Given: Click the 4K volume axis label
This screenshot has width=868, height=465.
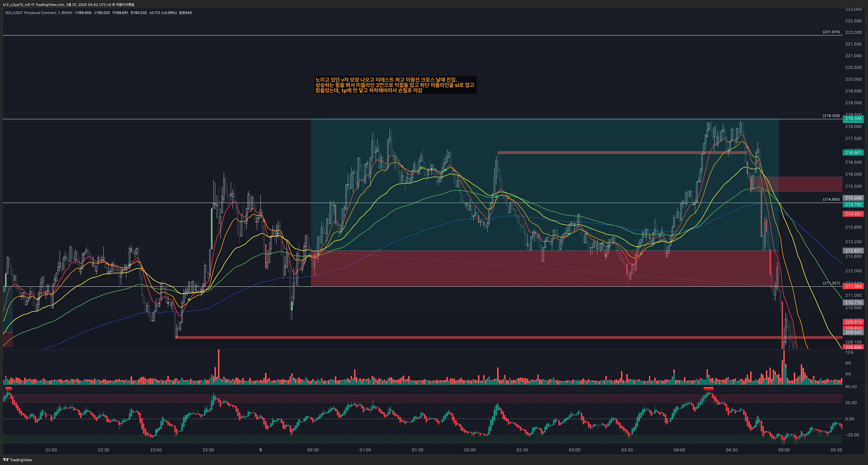Looking at the screenshot, I should click(848, 374).
